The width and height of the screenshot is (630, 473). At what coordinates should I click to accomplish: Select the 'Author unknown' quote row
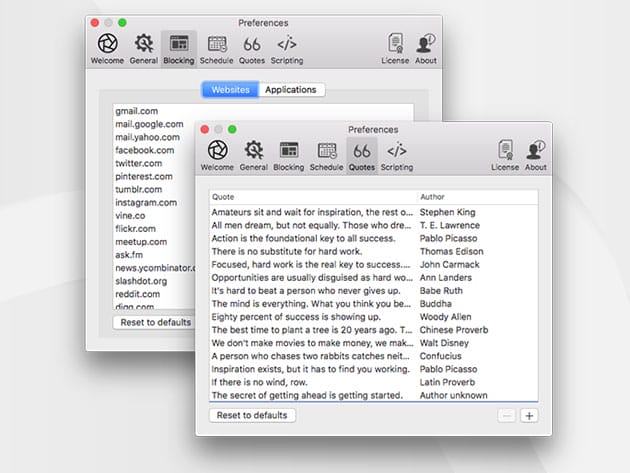(374, 395)
